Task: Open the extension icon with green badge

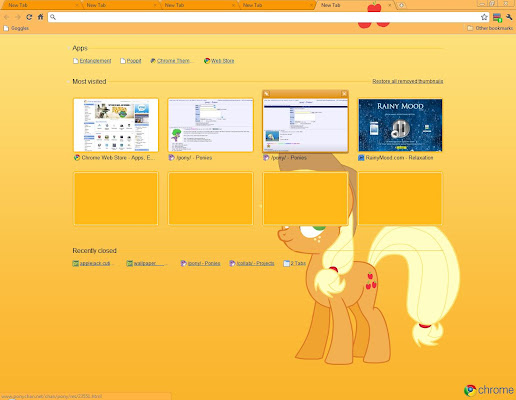Action: (497, 17)
